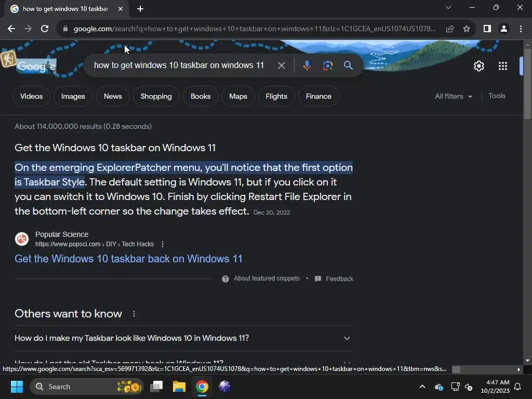Open the clock showing 4:47 AM 10/2/2023

[495, 387]
